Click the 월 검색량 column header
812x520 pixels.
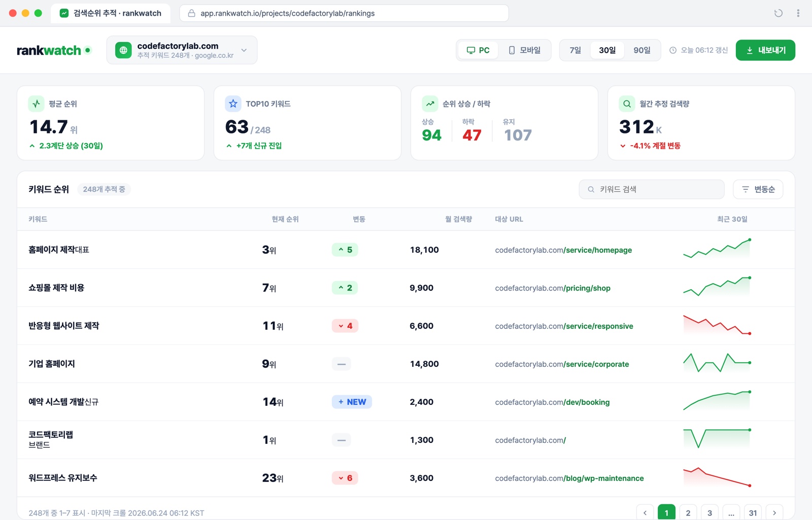pyautogui.click(x=459, y=219)
